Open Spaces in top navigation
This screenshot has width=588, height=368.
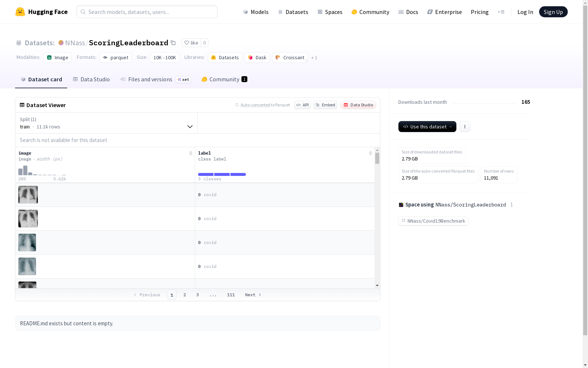330,12
